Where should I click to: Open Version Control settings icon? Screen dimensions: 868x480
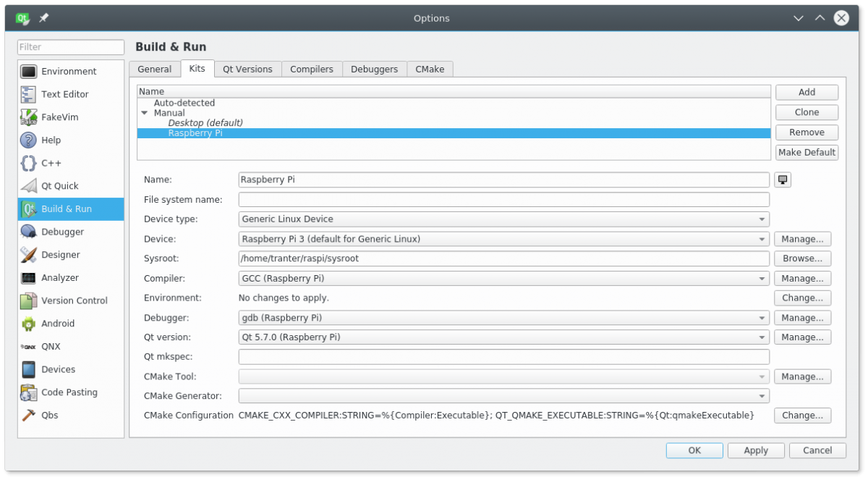coord(29,300)
